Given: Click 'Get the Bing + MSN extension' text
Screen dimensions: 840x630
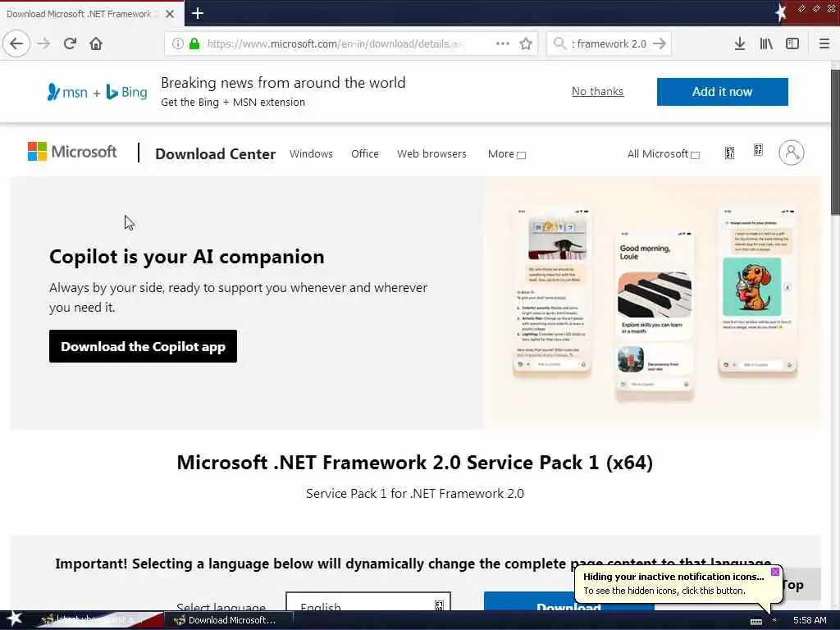Looking at the screenshot, I should [233, 103].
